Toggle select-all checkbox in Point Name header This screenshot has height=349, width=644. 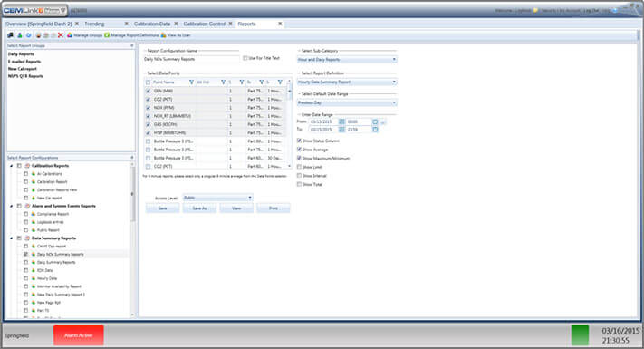click(x=149, y=82)
